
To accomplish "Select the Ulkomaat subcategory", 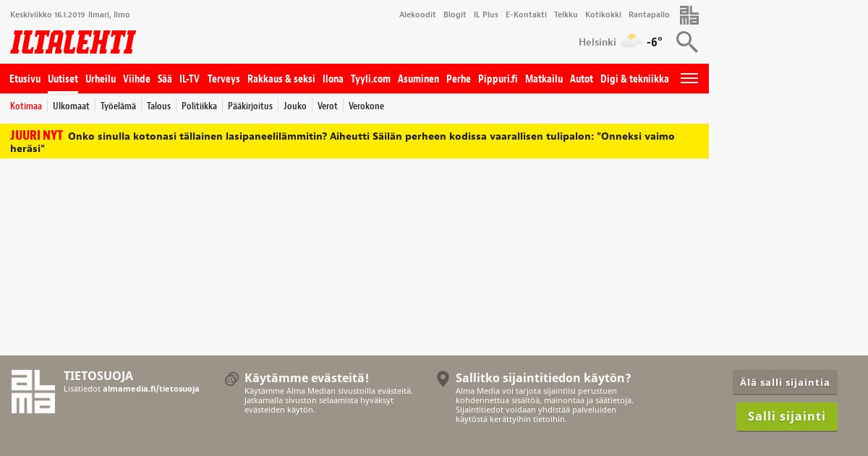I will [71, 106].
